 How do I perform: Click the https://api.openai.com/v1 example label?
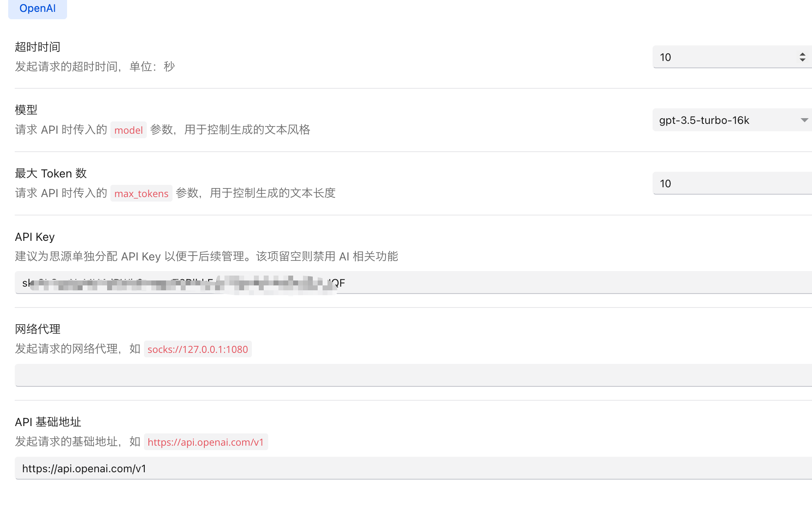click(x=206, y=442)
